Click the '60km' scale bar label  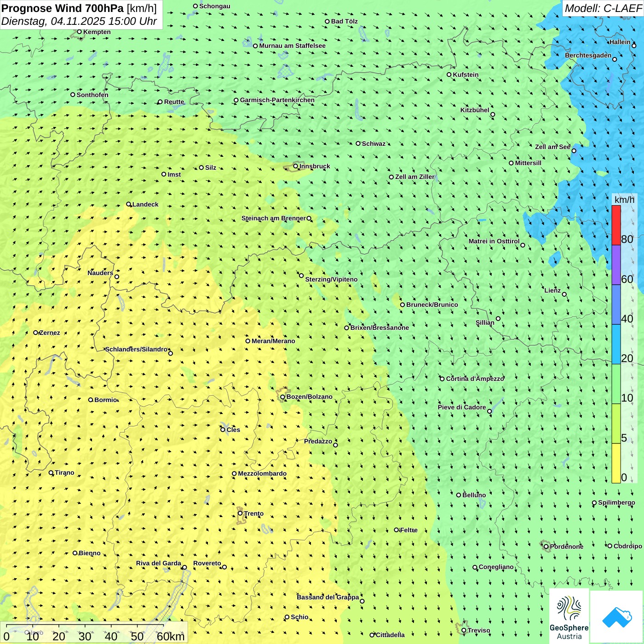coord(171,636)
